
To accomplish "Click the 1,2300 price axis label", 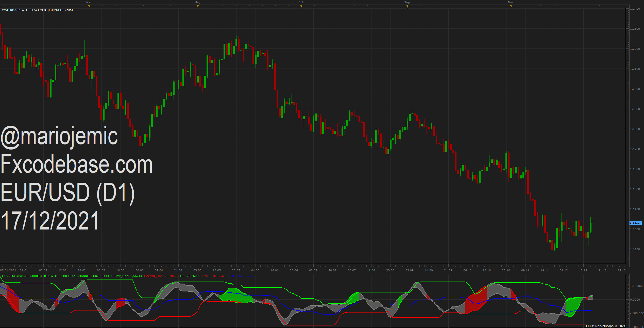I will point(635,29).
